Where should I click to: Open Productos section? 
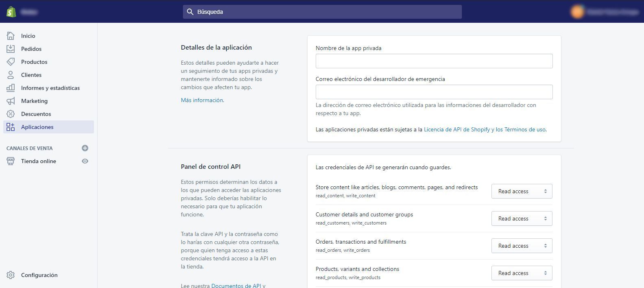coord(48,62)
